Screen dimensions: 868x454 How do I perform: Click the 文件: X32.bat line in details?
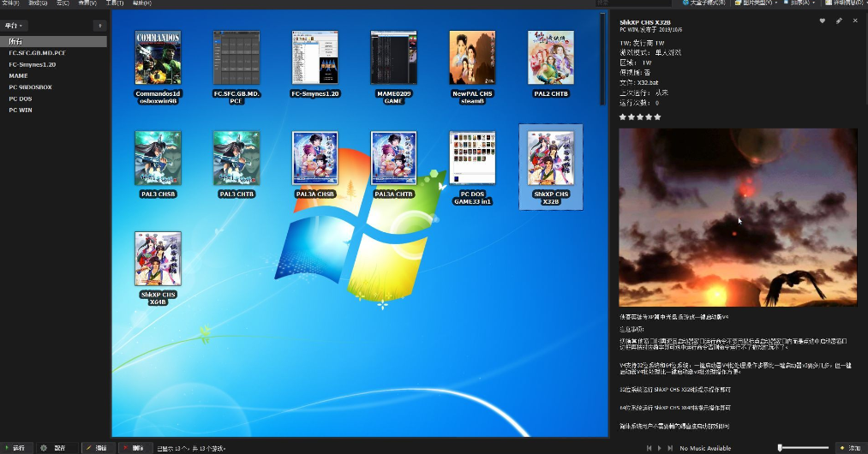point(639,82)
